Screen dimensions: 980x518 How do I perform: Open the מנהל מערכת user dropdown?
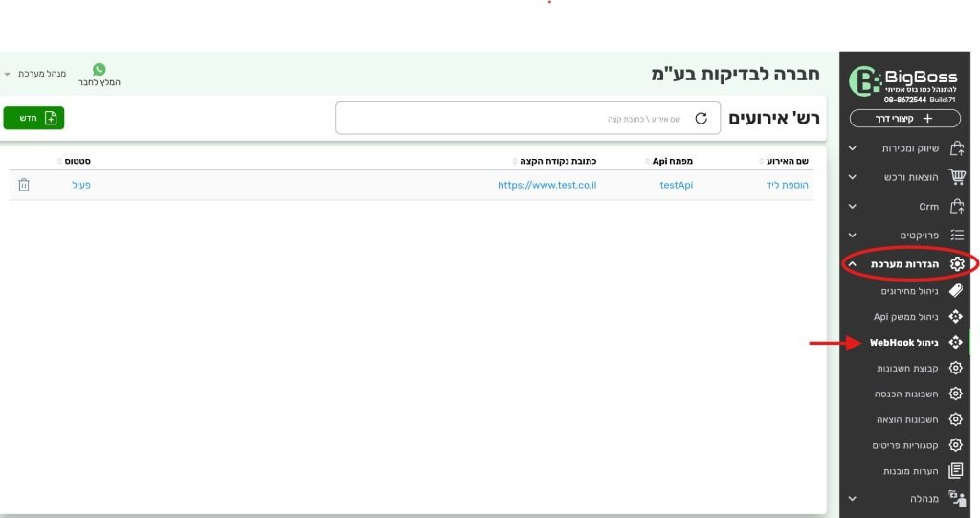click(x=35, y=74)
